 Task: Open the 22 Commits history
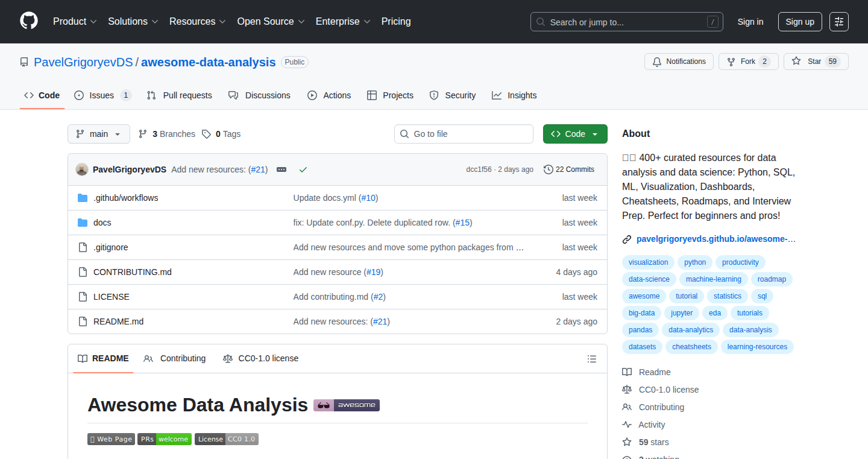[569, 169]
